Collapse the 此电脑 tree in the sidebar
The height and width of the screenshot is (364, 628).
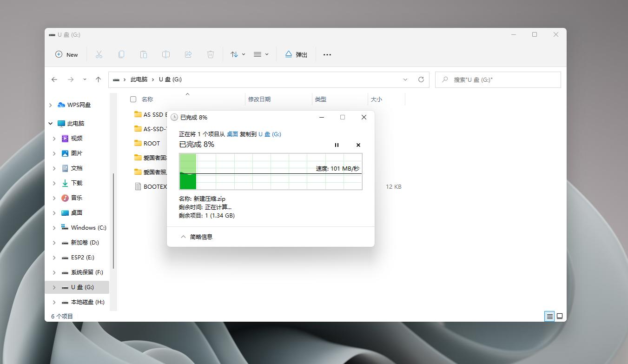[50, 123]
